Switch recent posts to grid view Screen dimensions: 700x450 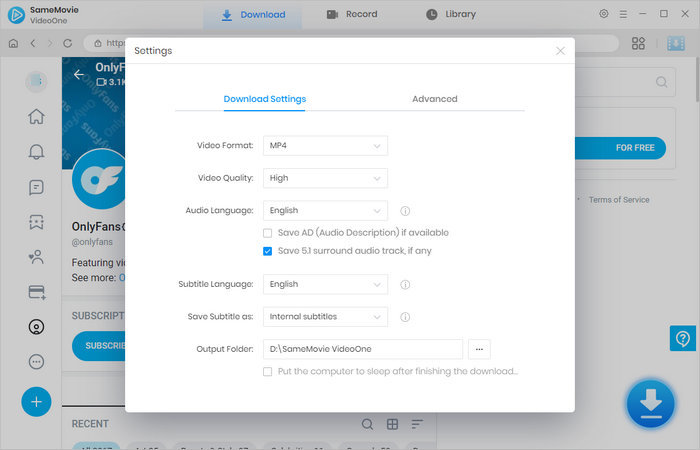pos(392,424)
